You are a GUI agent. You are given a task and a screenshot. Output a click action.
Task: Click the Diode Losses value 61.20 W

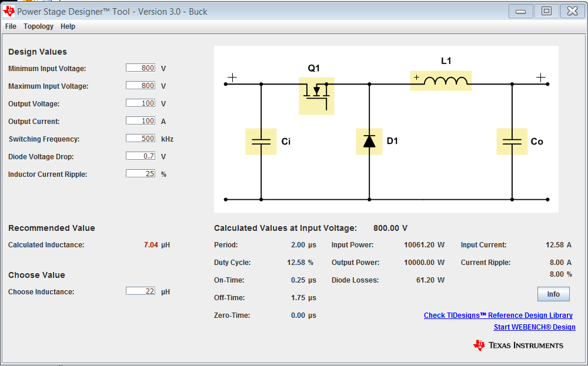click(430, 280)
